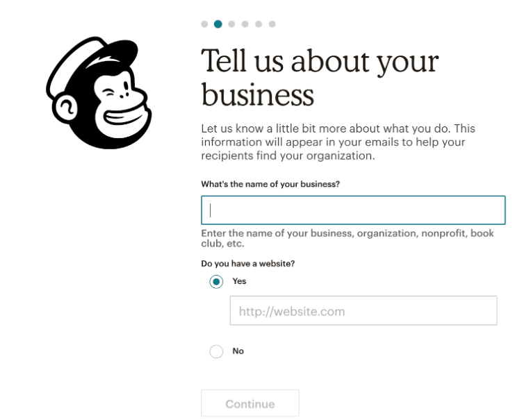Image resolution: width=515 pixels, height=420 pixels.
Task: Click the "Let us know a little bit more" paragraph
Action: point(338,142)
